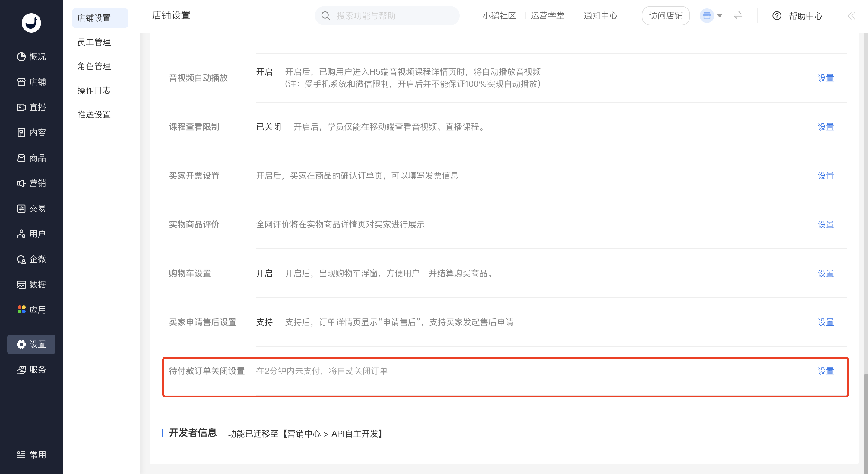The image size is (868, 474).
Task: Collapse the panel with double-chevron icon
Action: pyautogui.click(x=851, y=16)
